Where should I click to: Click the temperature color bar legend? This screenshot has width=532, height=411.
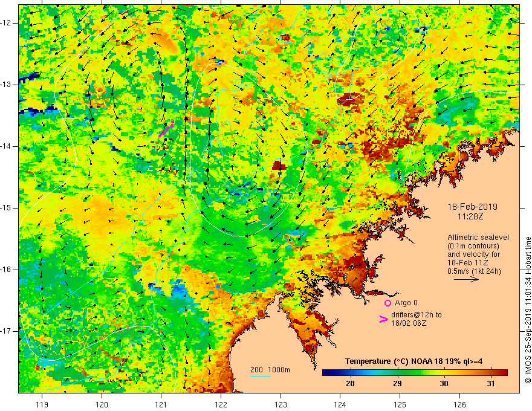415,372
